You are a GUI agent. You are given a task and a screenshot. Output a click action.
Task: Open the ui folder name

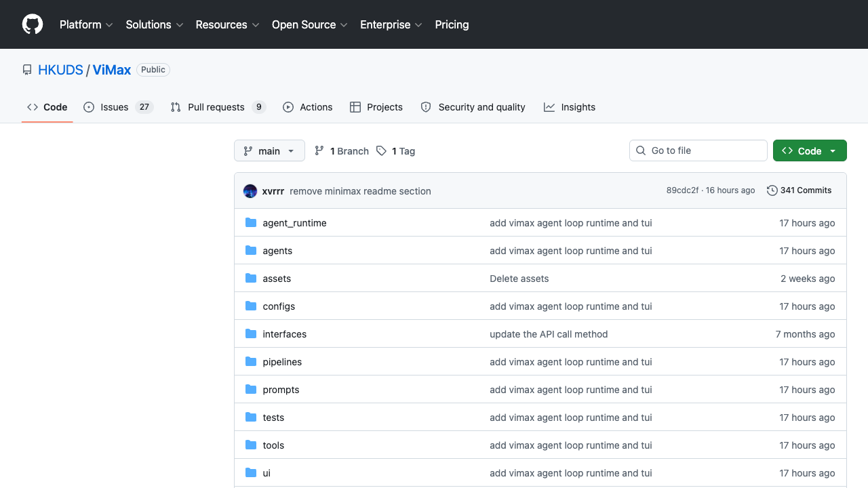(x=267, y=473)
